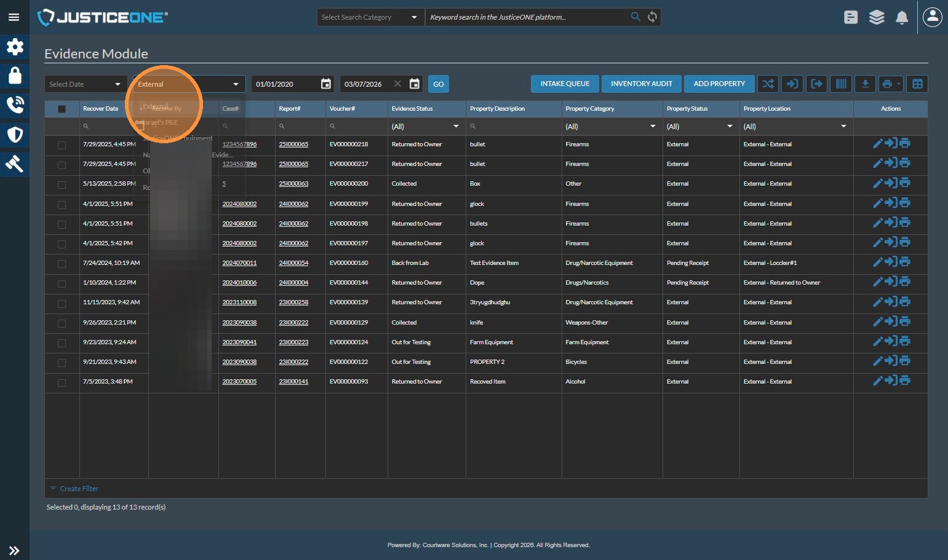Open the hamburger navigation menu
This screenshot has width=948, height=560.
(x=14, y=17)
